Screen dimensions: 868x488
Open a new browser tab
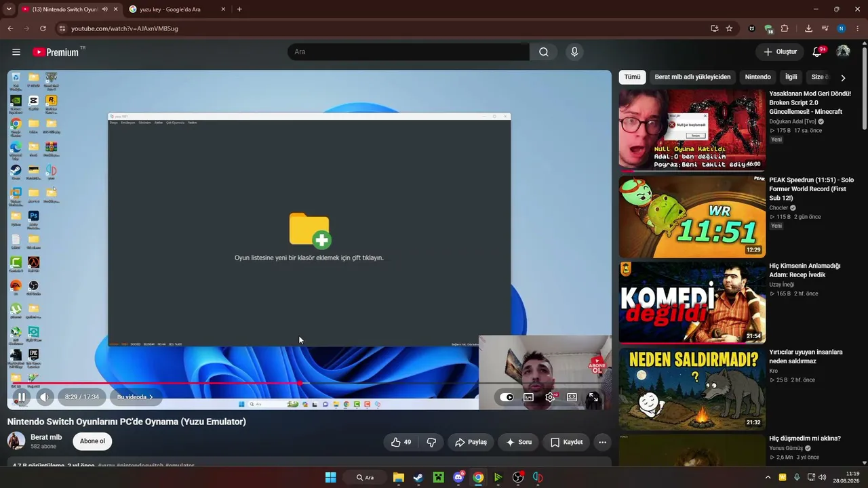click(x=239, y=9)
